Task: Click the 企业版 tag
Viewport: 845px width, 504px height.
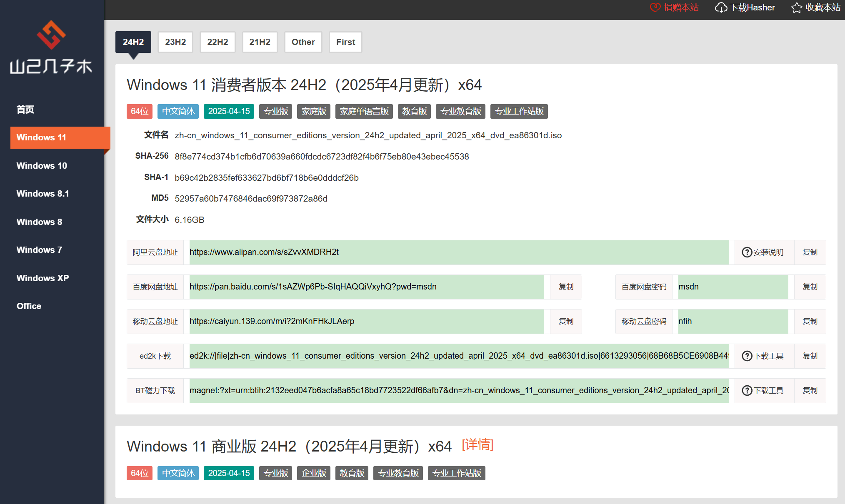Action: pos(314,473)
